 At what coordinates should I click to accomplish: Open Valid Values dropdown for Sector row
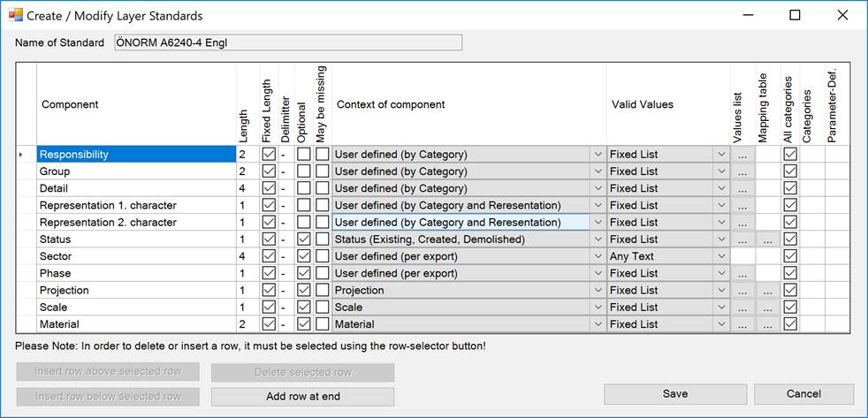(x=720, y=256)
